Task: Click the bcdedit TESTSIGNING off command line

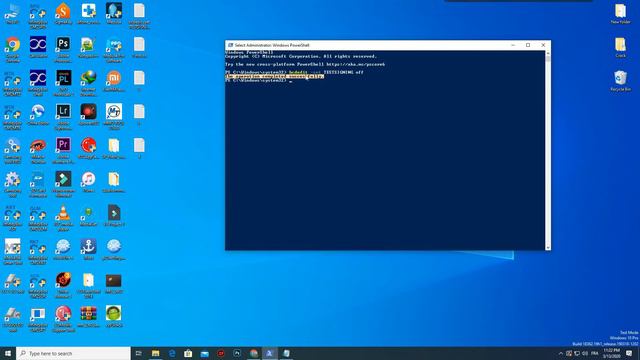Action: (294, 72)
